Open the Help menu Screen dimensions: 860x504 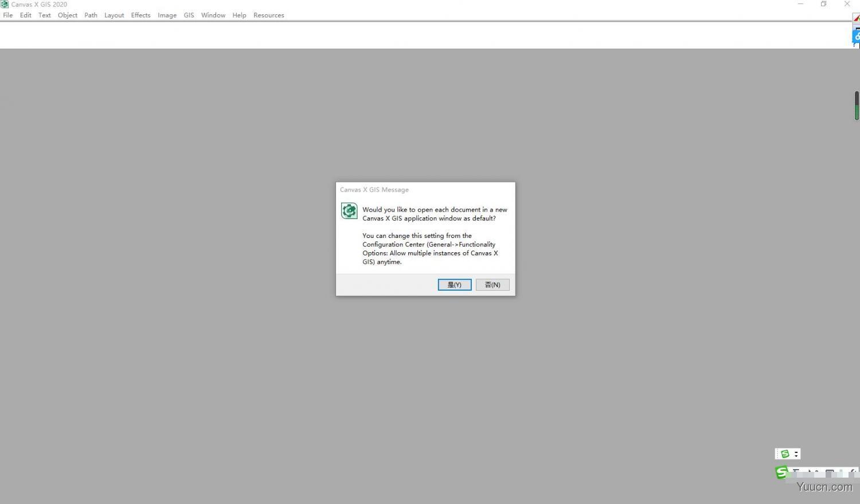tap(240, 15)
